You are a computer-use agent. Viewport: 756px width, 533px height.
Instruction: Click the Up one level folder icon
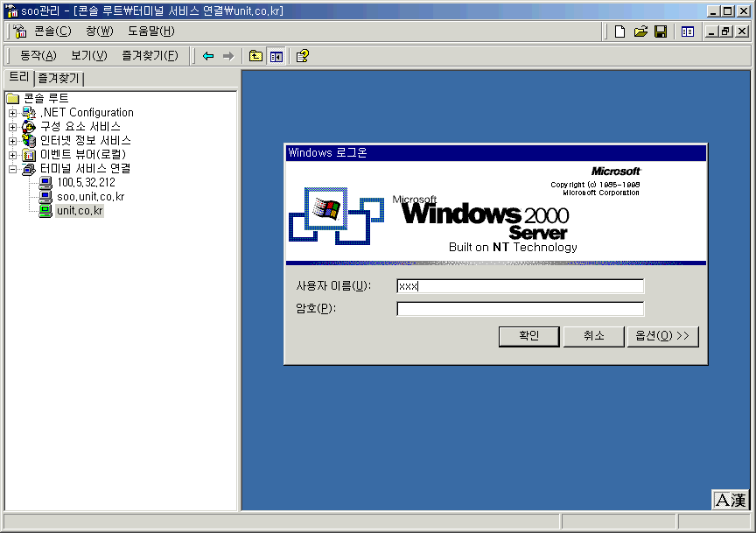point(255,56)
